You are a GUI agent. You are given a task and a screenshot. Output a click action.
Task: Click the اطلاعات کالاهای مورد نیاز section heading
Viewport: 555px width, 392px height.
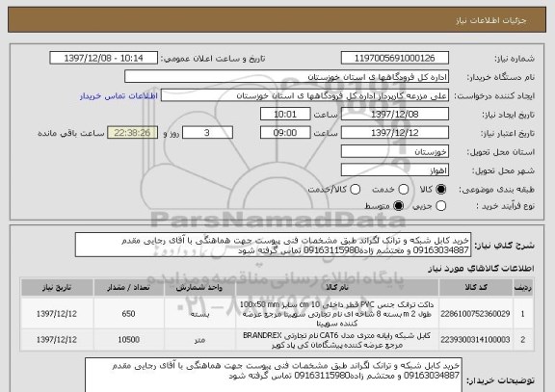(x=481, y=269)
